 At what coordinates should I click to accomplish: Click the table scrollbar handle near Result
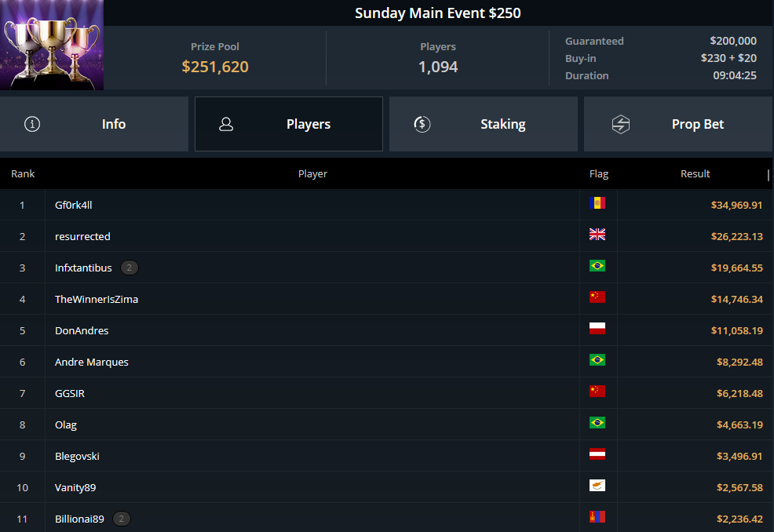click(769, 175)
